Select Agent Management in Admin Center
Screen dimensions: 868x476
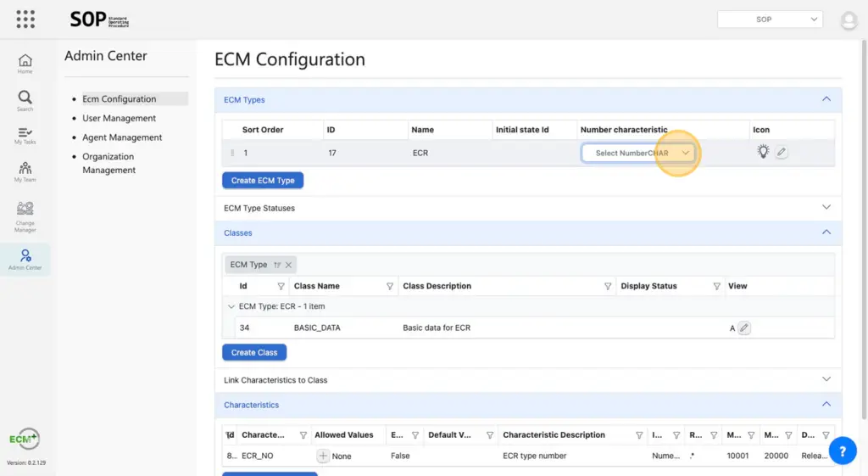tap(122, 137)
